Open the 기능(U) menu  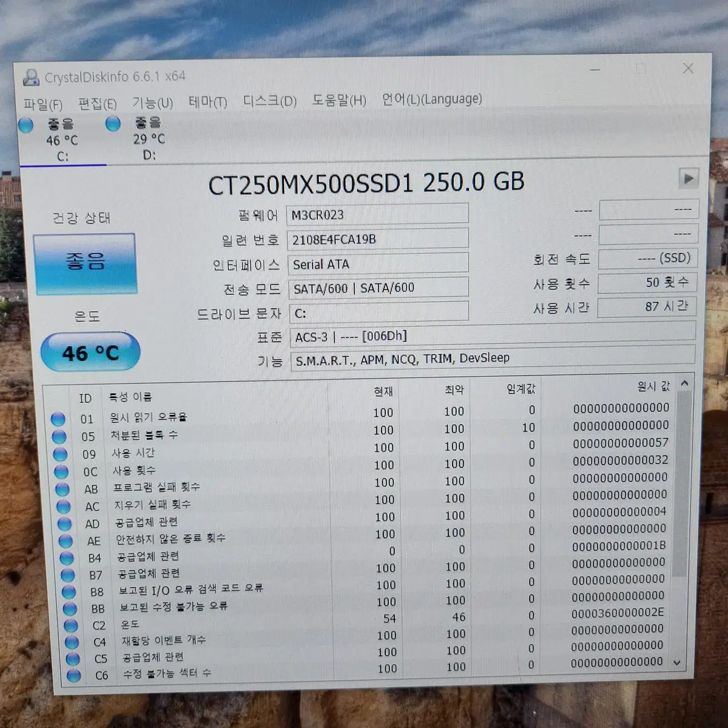(153, 103)
